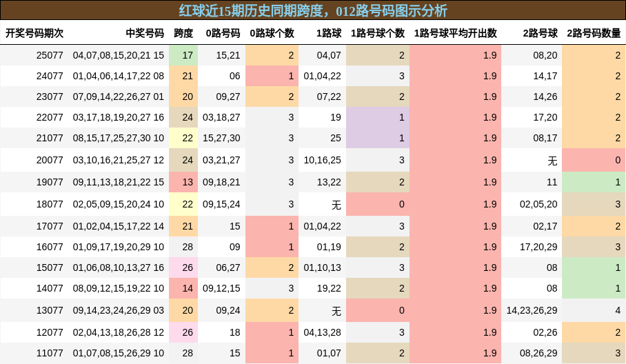
Task: Select the 开奖号码期次 column header
Action: click(34, 33)
